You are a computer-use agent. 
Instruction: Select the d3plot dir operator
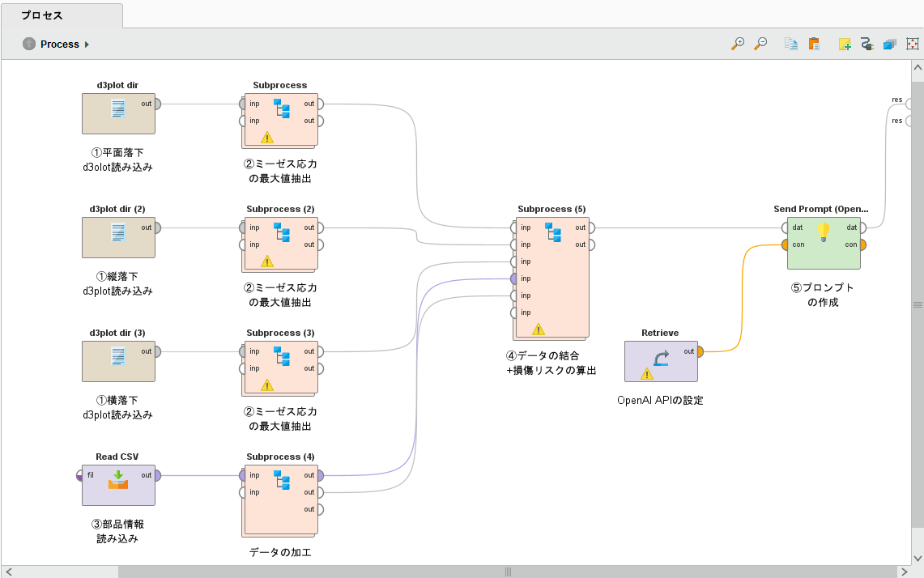click(118, 113)
